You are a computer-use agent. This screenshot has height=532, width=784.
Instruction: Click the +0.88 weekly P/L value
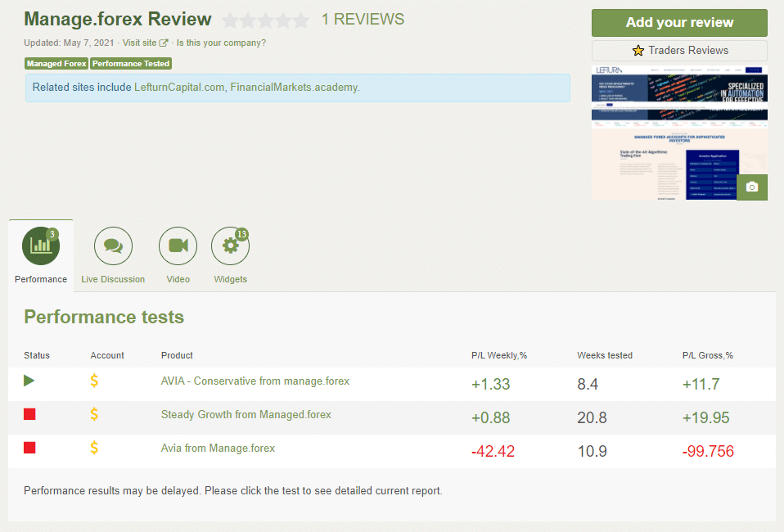tap(490, 417)
